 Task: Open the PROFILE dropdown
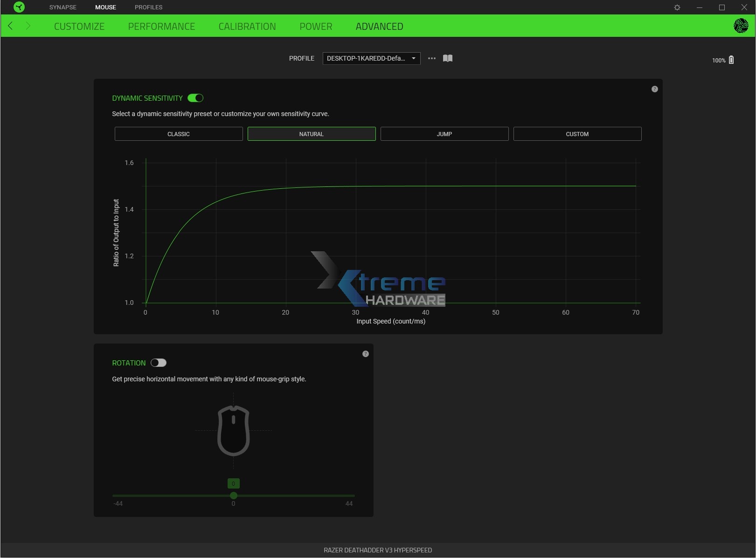point(371,58)
